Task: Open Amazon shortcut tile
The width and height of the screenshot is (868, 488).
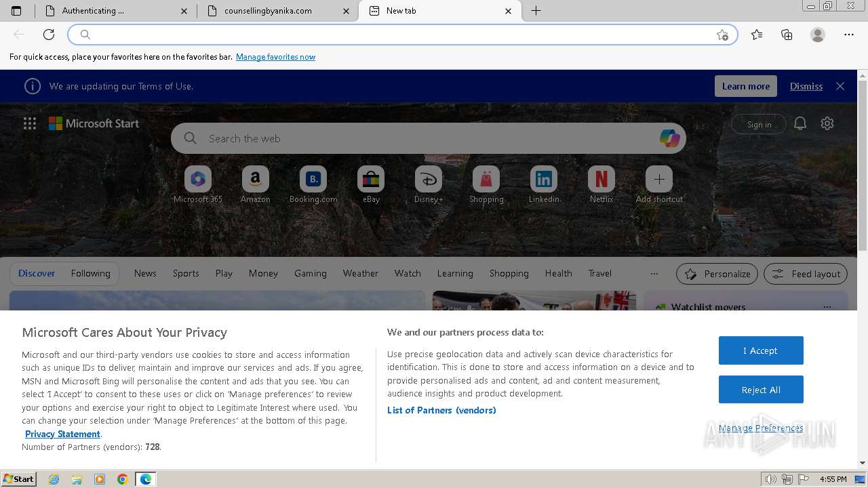Action: pos(256,184)
